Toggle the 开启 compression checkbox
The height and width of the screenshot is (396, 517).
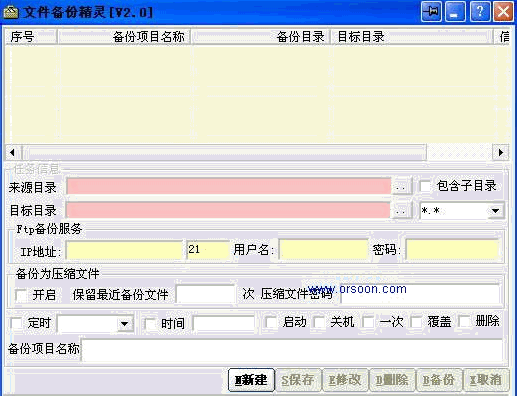[x=21, y=295]
